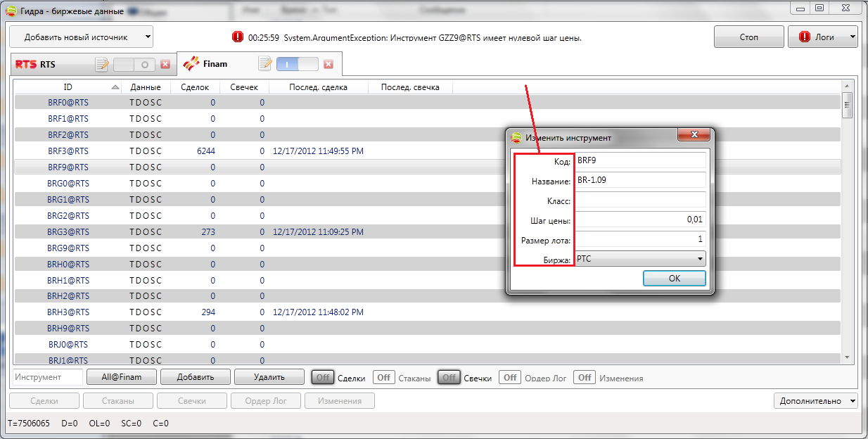Click the Finam logo icon in tab
The image size is (868, 439).
[x=191, y=65]
